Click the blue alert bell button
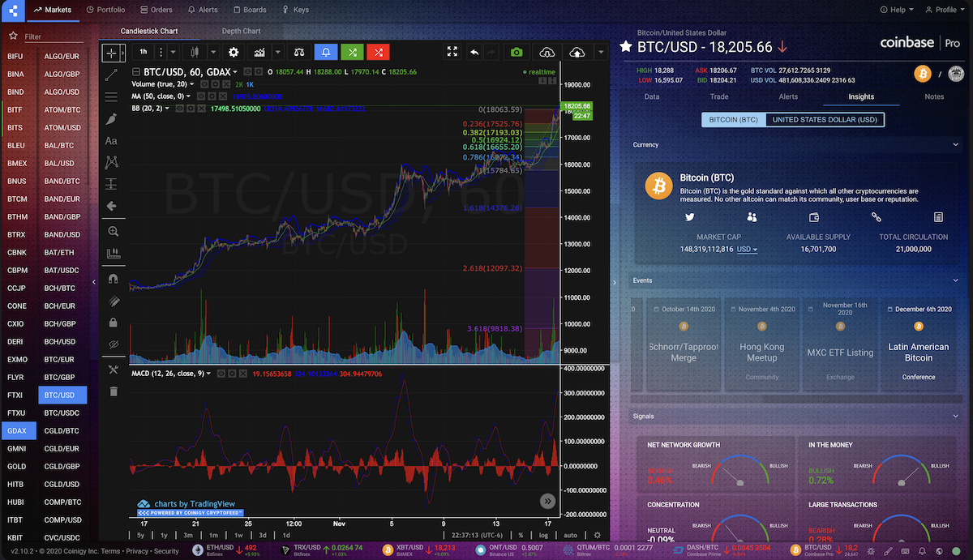This screenshot has width=973, height=560. point(326,52)
